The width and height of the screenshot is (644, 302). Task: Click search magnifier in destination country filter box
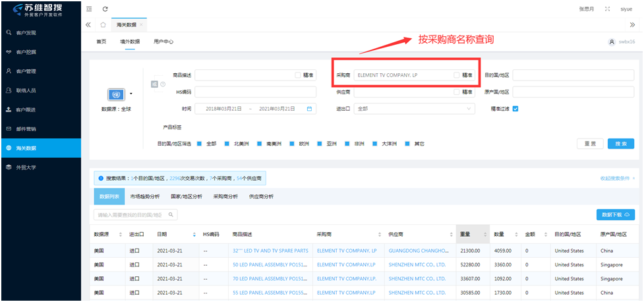click(171, 215)
